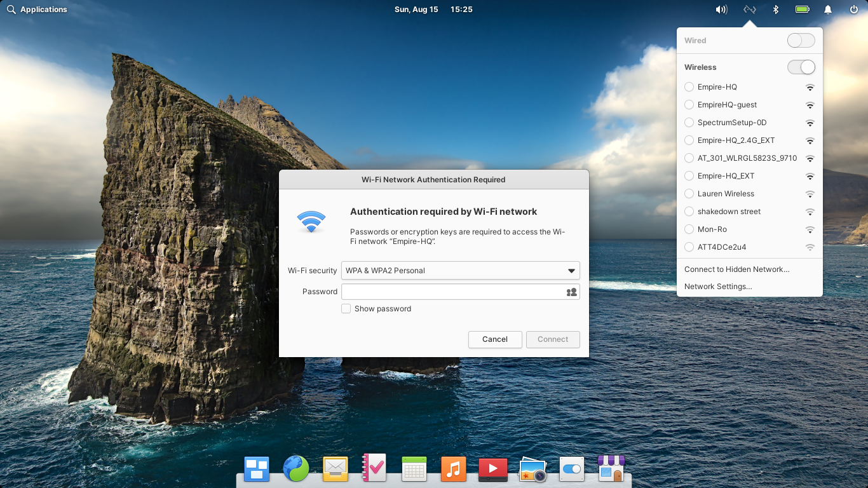Screen dimensions: 868x488
Task: Open the notifications bell indicator
Action: point(828,10)
